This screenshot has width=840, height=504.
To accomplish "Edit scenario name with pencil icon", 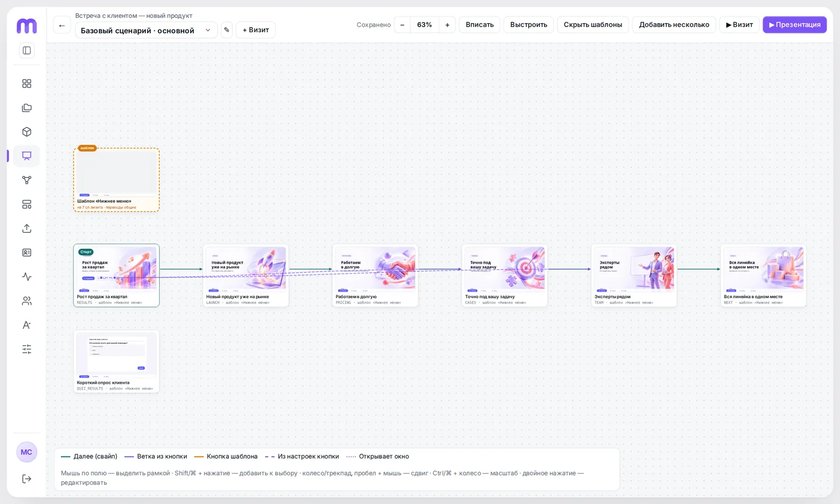I will pos(227,30).
